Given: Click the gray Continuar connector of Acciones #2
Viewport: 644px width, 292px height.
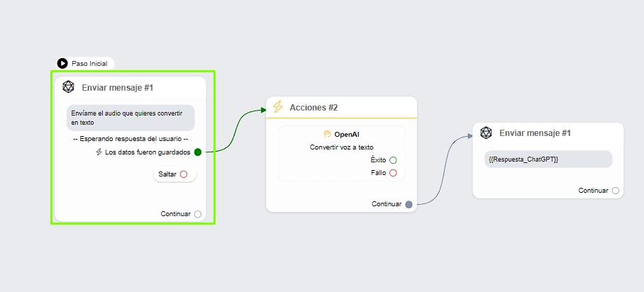Looking at the screenshot, I should [x=409, y=204].
